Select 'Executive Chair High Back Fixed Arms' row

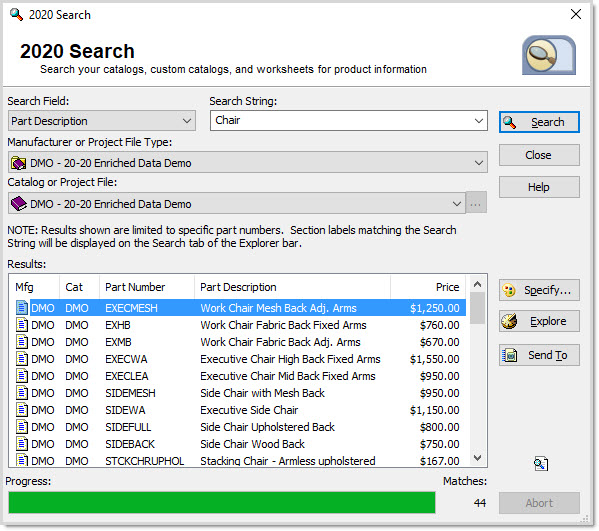[241, 359]
